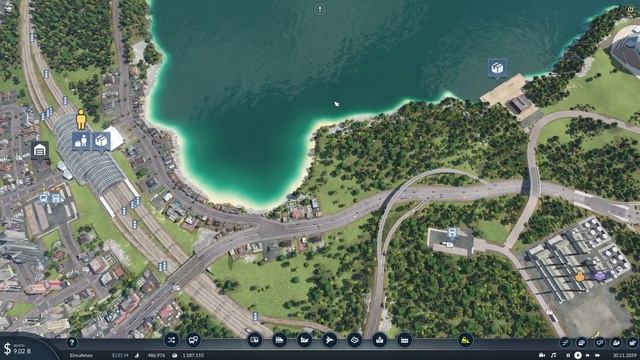Open the terrain landscaping tool
The height and width of the screenshot is (360, 640).
[354, 340]
